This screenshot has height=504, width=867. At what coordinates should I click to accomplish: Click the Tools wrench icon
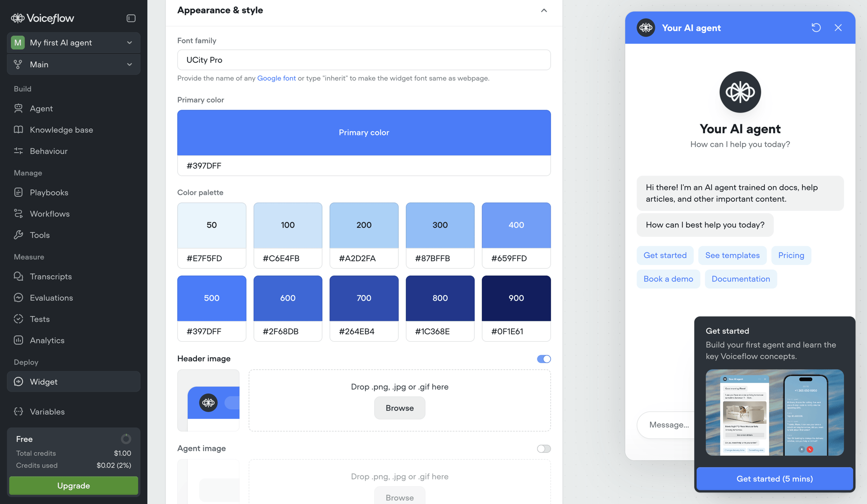18,235
